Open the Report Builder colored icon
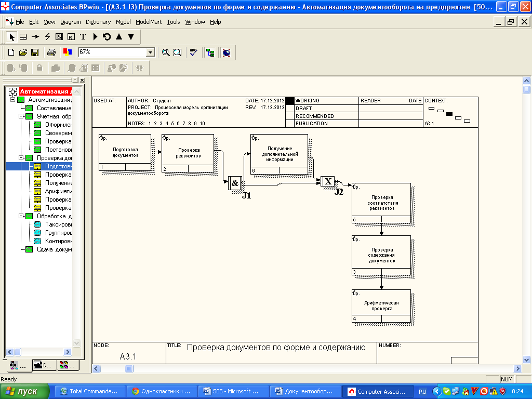532x399 pixels. 68,52
